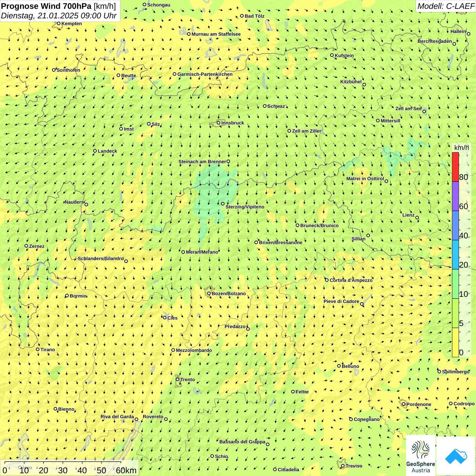Click the Steinach am Brenner label
Image resolution: width=476 pixels, height=476 pixels.
click(x=202, y=161)
